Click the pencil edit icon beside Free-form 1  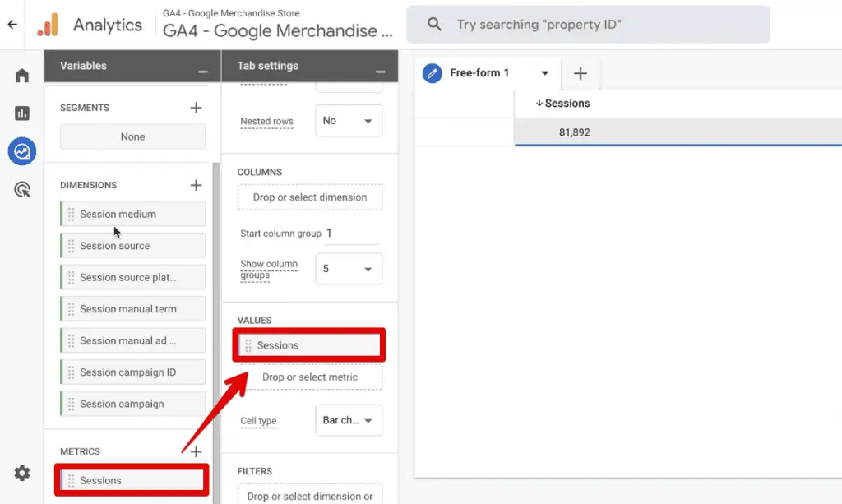(432, 73)
